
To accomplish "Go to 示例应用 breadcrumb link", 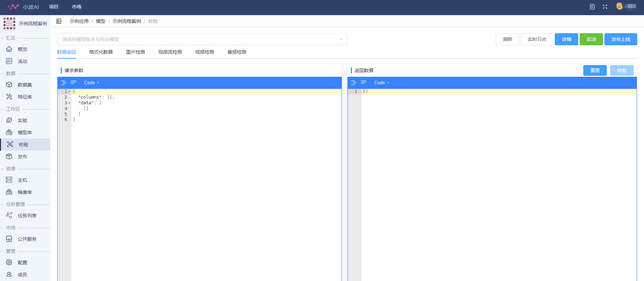I will coord(79,21).
